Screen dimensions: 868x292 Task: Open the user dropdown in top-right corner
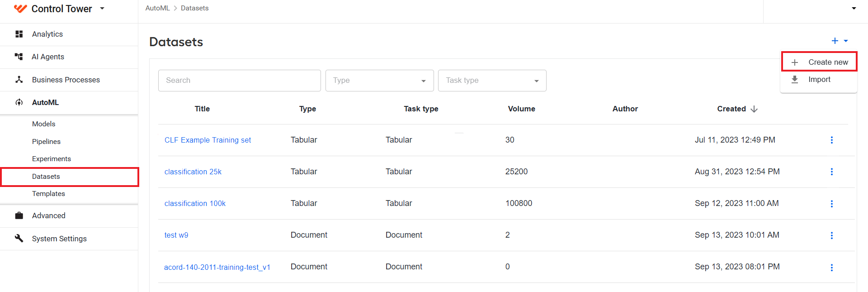click(854, 8)
